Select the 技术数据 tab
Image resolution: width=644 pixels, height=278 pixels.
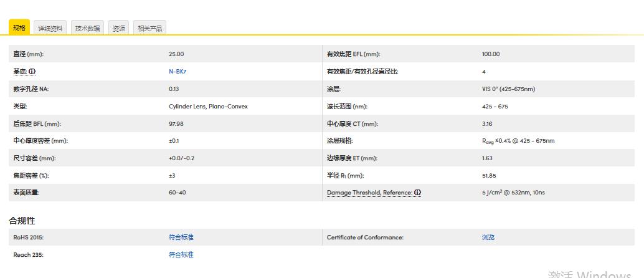point(87,29)
